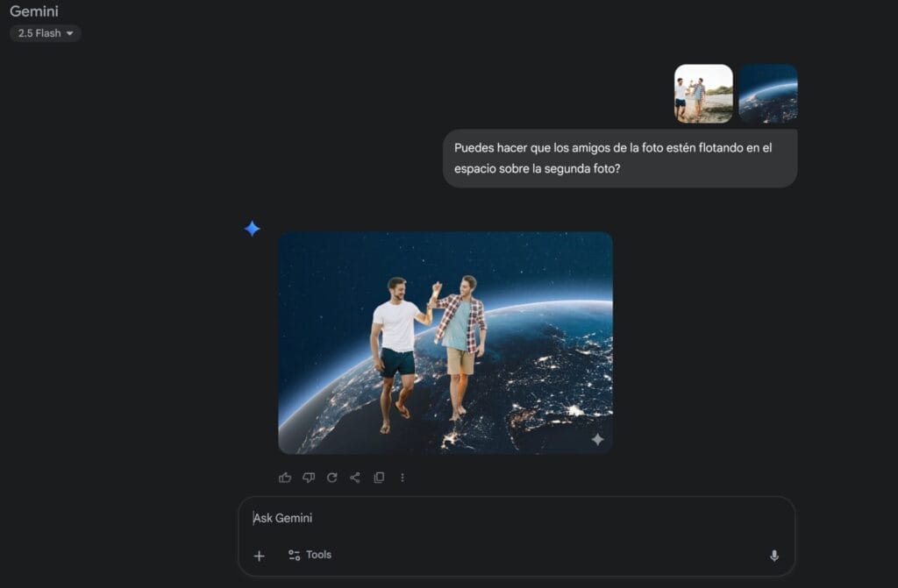Image resolution: width=898 pixels, height=588 pixels.
Task: Click the plus add files icon
Action: click(259, 556)
